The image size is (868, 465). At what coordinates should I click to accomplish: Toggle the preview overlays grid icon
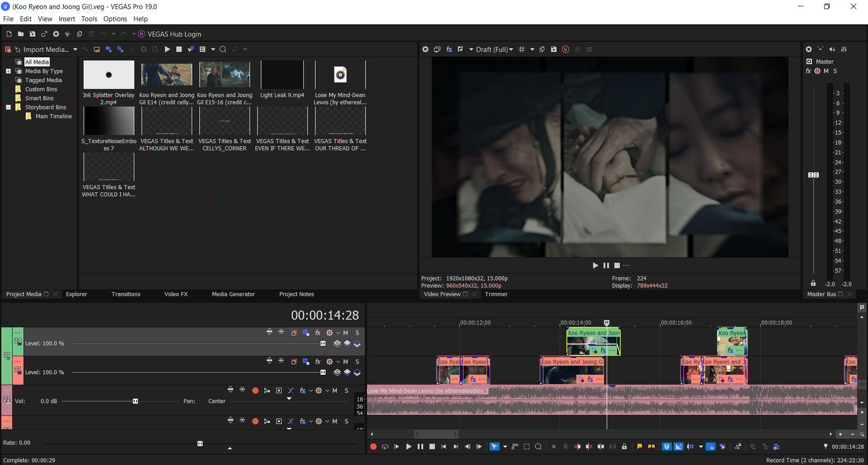click(x=521, y=49)
